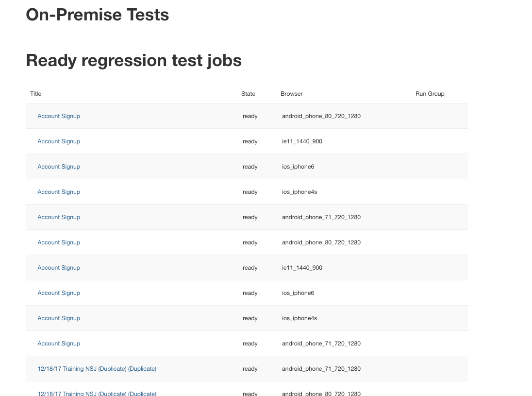Click the Browser column header
Screen dimensions: 532x396
coord(291,94)
